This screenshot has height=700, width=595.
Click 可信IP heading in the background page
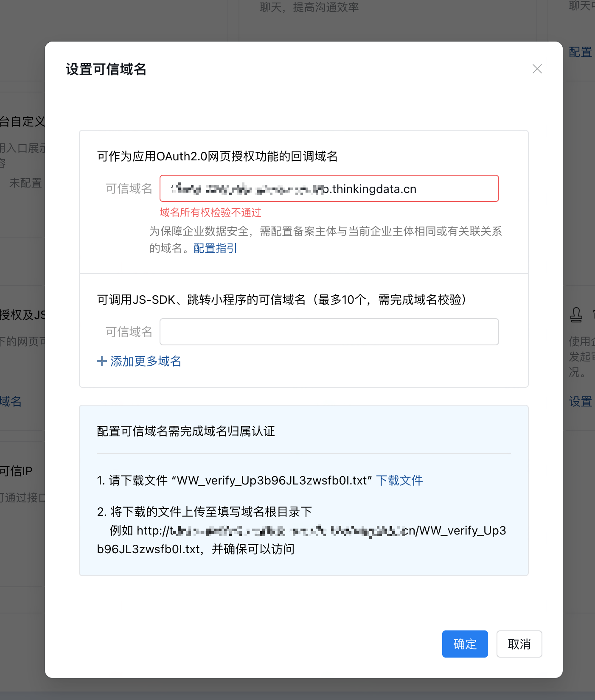[x=16, y=471]
